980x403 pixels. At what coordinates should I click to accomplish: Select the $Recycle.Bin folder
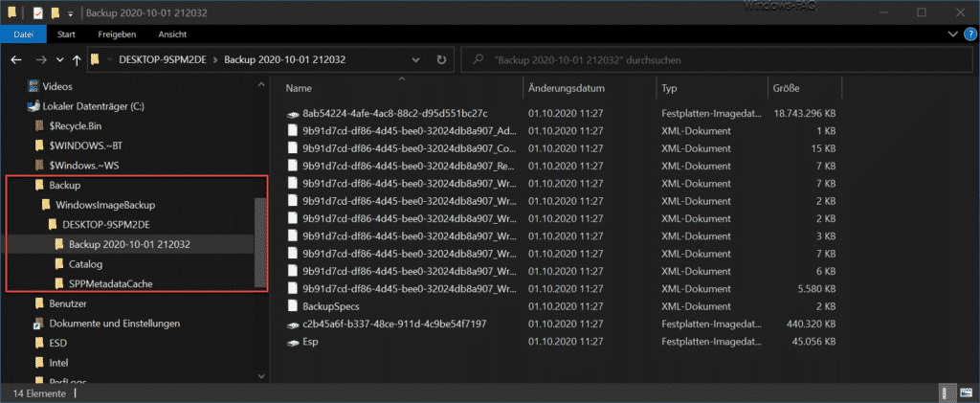[x=75, y=126]
